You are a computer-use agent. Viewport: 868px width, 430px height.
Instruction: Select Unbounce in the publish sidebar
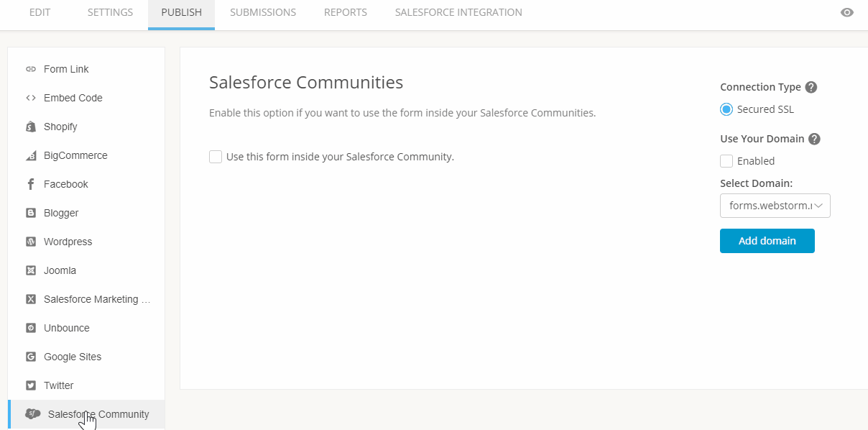pos(86,328)
